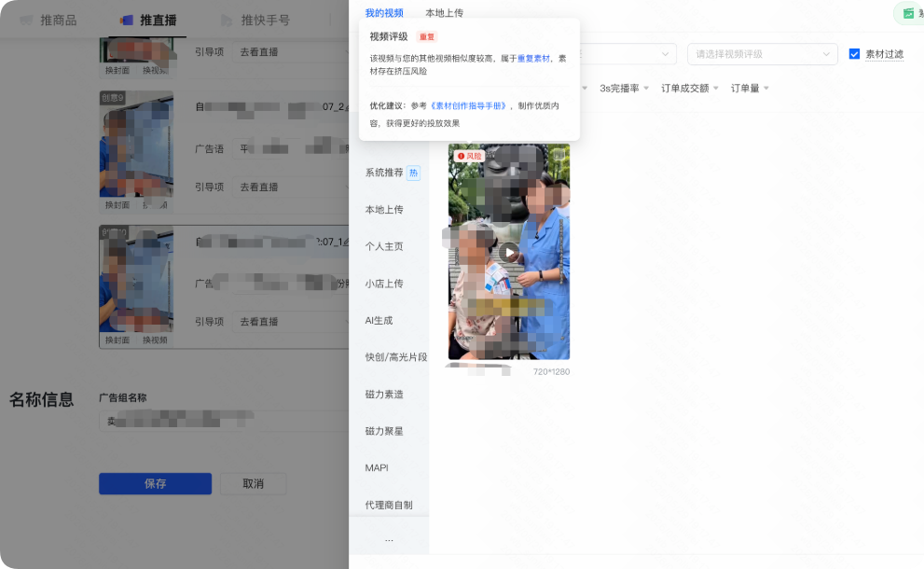
Task: Select 个人主页 in the sidebar
Action: [x=384, y=246]
